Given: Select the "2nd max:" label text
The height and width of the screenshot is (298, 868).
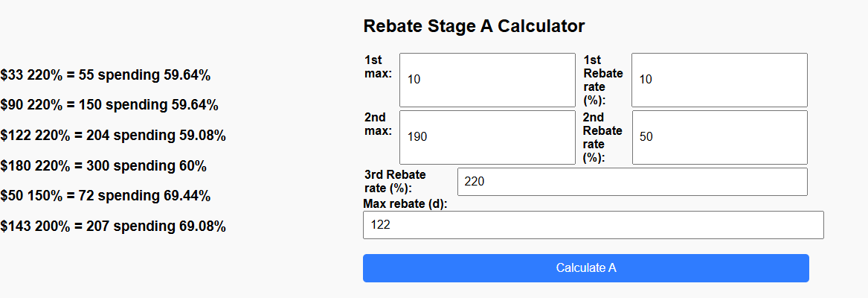Looking at the screenshot, I should [378, 124].
